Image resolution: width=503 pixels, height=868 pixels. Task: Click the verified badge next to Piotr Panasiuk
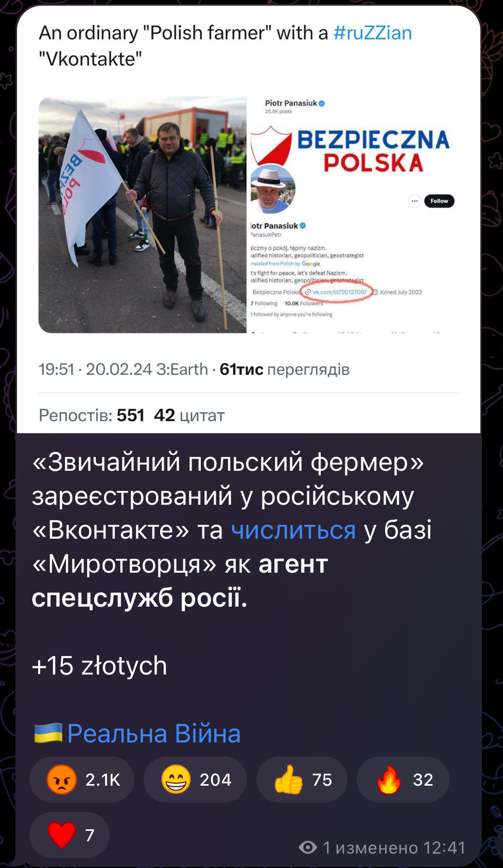[322, 103]
